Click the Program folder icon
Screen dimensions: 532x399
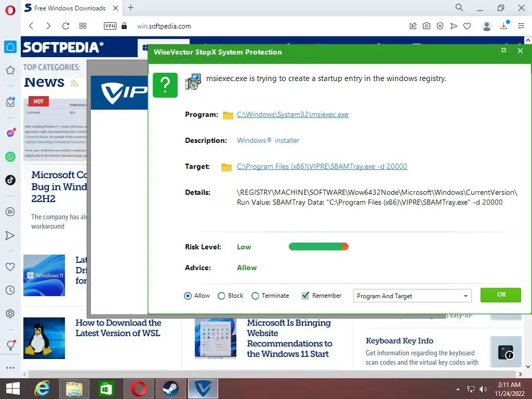(228, 115)
